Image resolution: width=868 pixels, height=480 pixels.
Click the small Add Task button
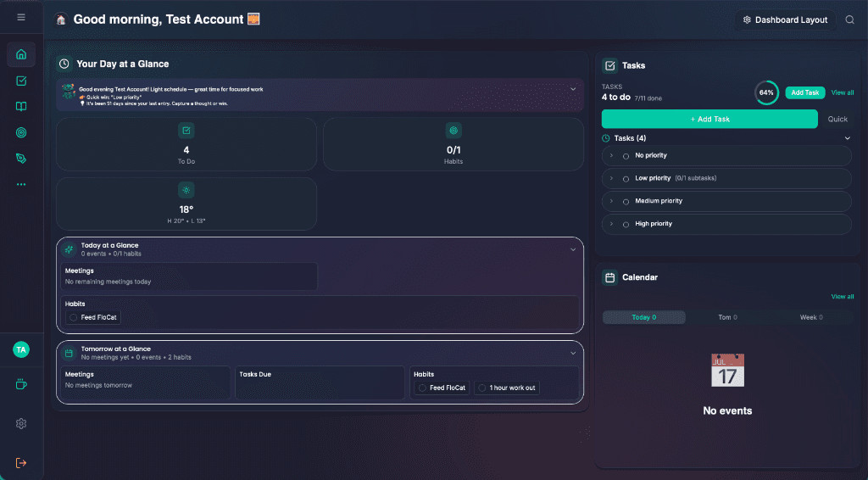click(x=805, y=92)
